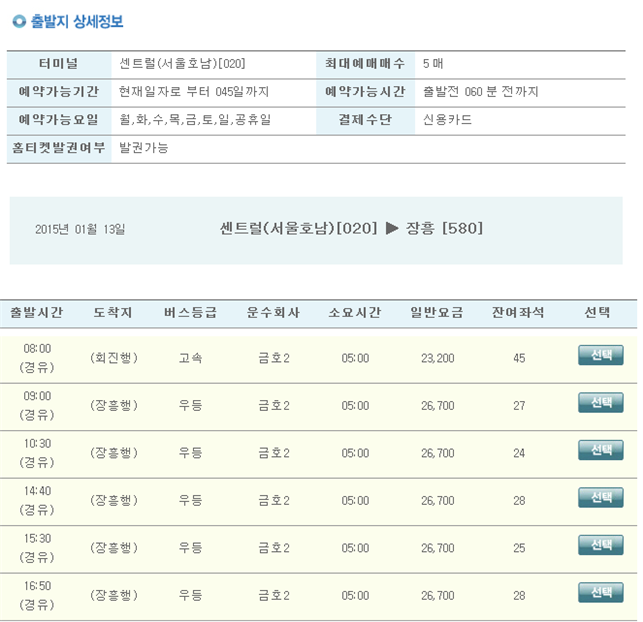Click the 출발시간 column header

pyautogui.click(x=37, y=312)
